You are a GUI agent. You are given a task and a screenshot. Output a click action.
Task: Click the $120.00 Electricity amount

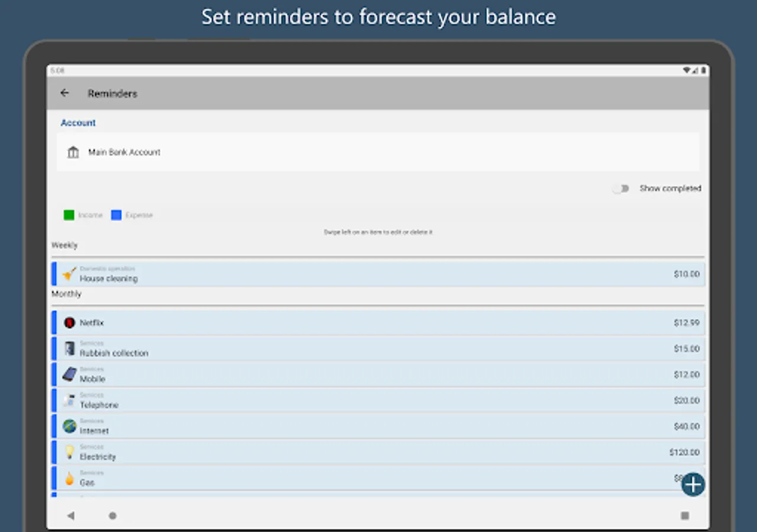[x=685, y=453]
